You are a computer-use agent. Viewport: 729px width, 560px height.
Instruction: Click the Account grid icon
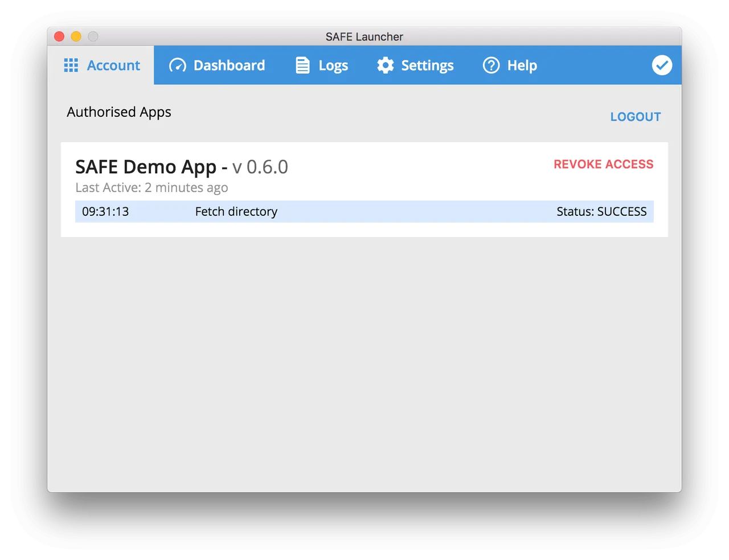tap(71, 66)
